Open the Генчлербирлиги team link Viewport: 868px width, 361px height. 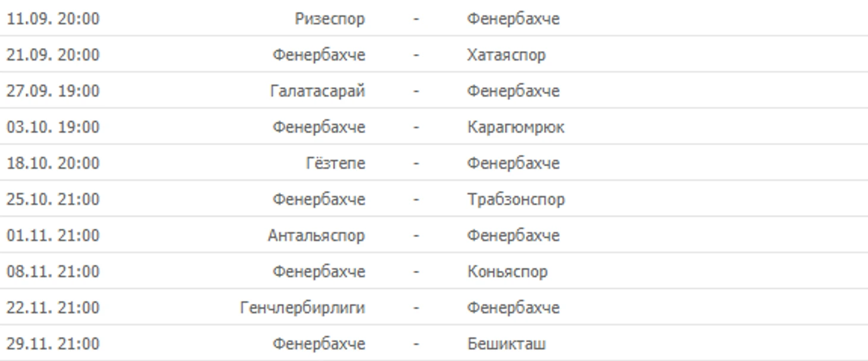303,308
